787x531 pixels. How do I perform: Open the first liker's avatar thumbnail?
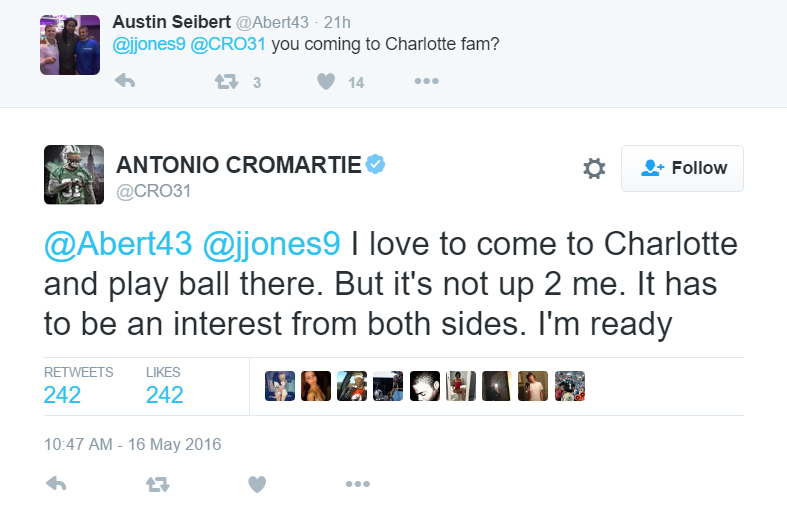[280, 386]
